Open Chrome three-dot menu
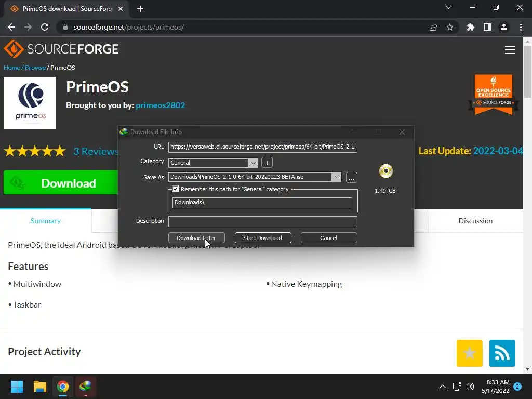Screen dimensions: 532x399 (x=521, y=27)
